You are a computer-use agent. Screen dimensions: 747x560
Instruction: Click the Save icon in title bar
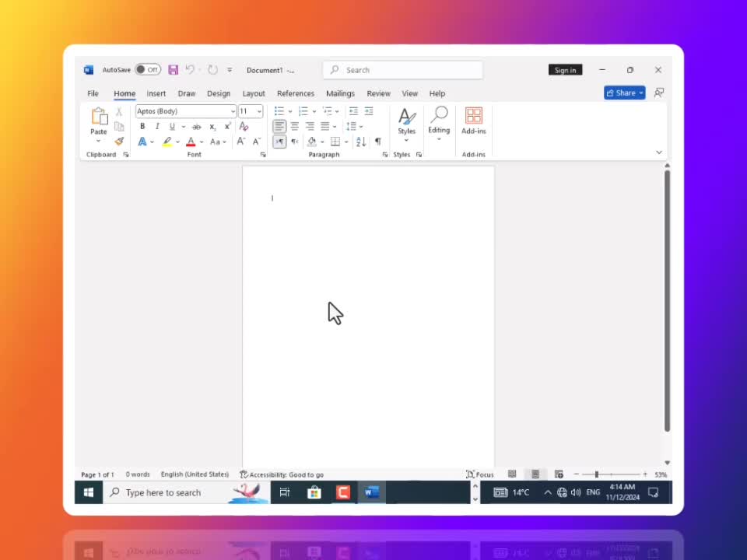(x=174, y=70)
